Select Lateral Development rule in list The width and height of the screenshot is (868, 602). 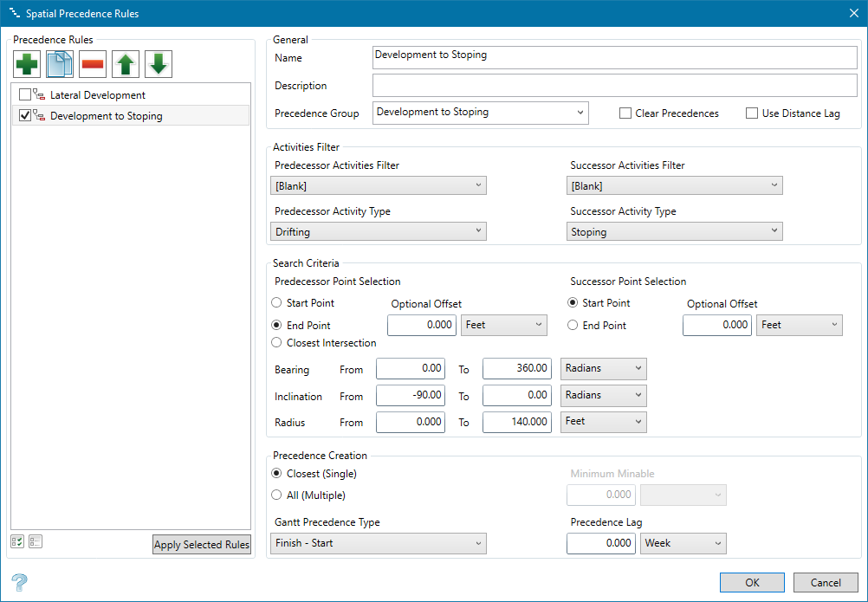coord(97,95)
